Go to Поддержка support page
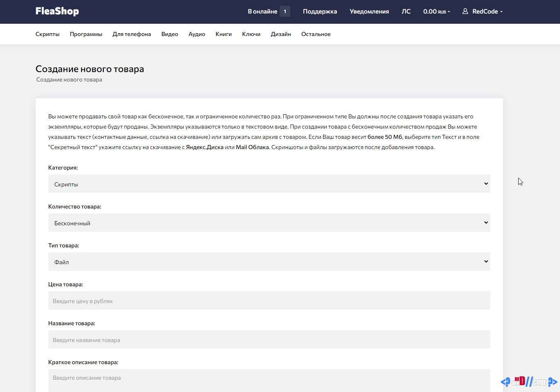This screenshot has height=392, width=560. 320,11
